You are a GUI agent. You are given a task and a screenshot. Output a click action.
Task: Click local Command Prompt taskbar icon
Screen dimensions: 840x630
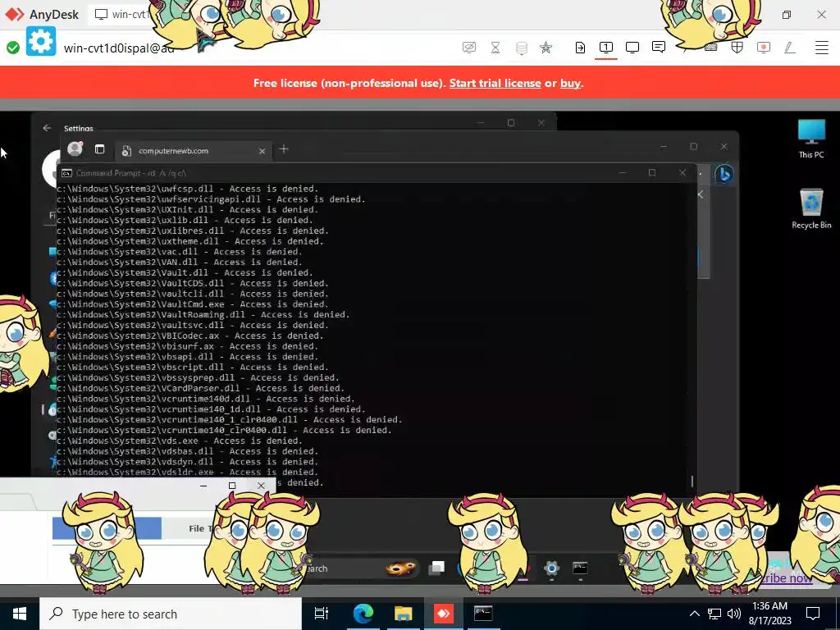point(483,614)
